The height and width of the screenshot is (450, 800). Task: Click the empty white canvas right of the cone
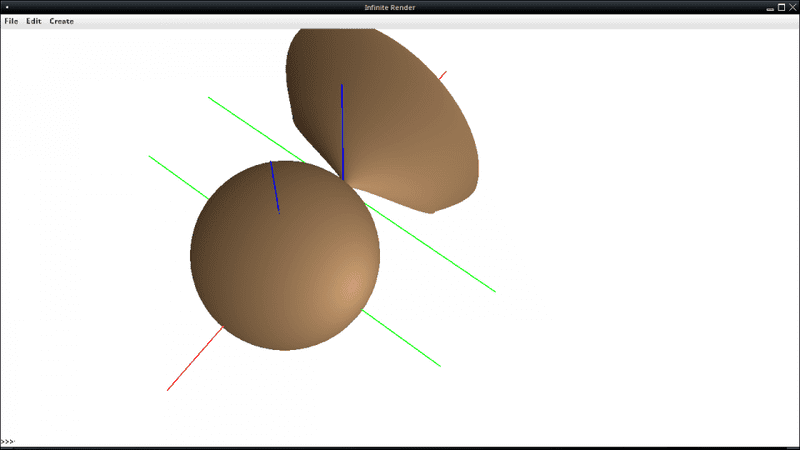tap(640, 150)
